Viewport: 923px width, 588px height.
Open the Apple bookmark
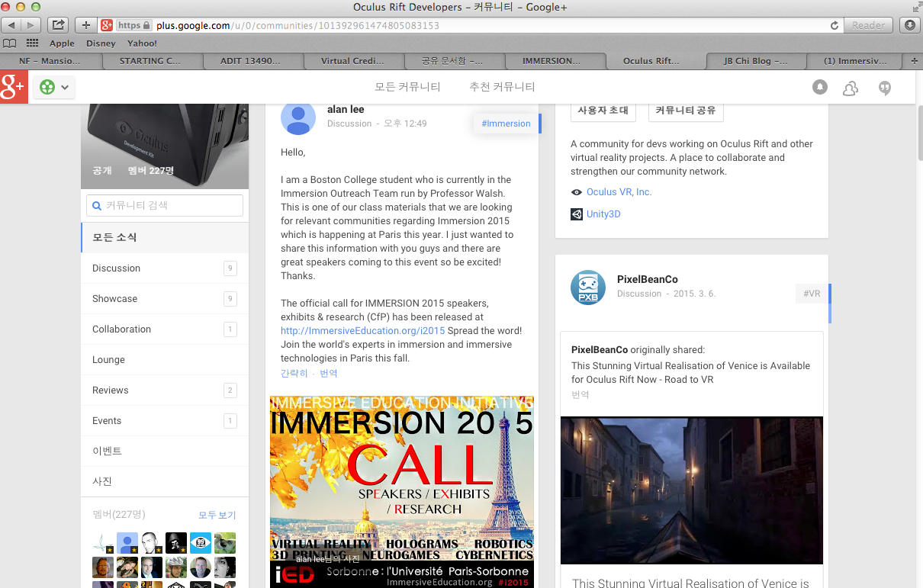click(x=62, y=43)
